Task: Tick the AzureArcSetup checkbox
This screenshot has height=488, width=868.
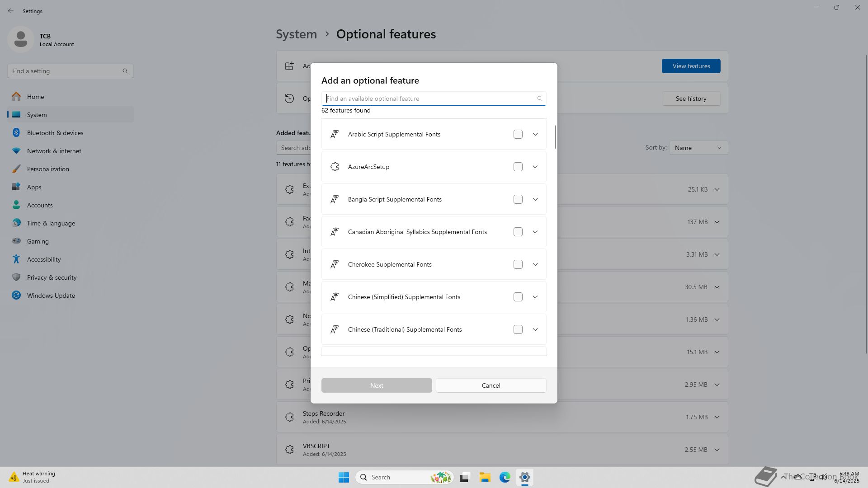Action: pos(518,167)
